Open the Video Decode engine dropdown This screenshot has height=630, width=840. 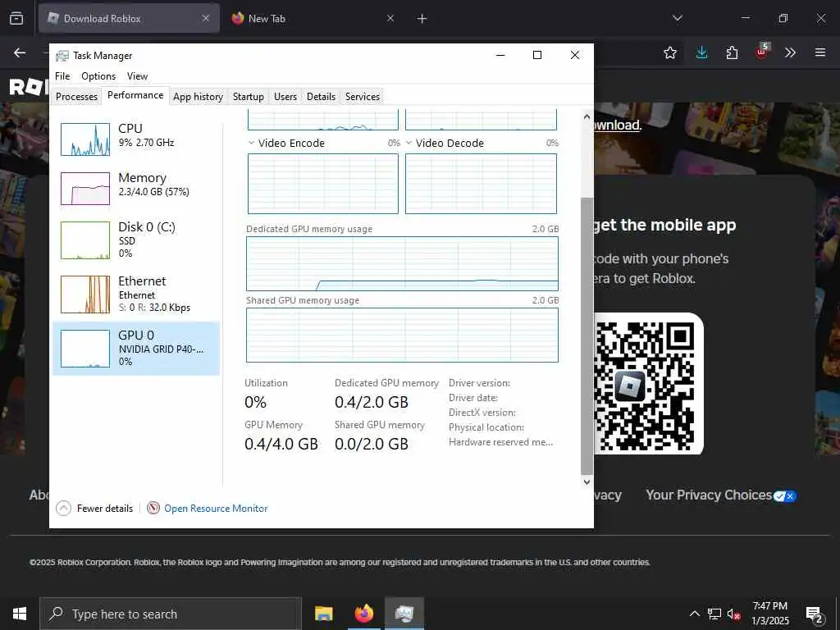click(x=409, y=143)
